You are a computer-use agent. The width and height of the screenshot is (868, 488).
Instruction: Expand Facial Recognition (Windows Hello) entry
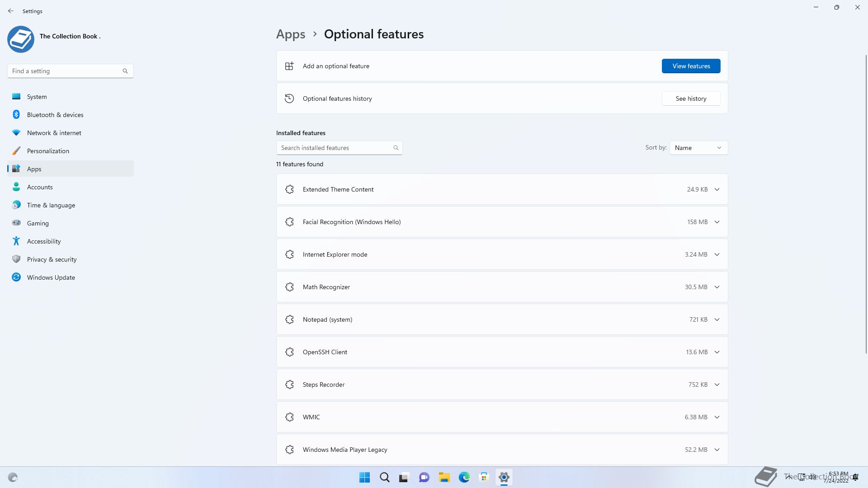tap(717, 222)
